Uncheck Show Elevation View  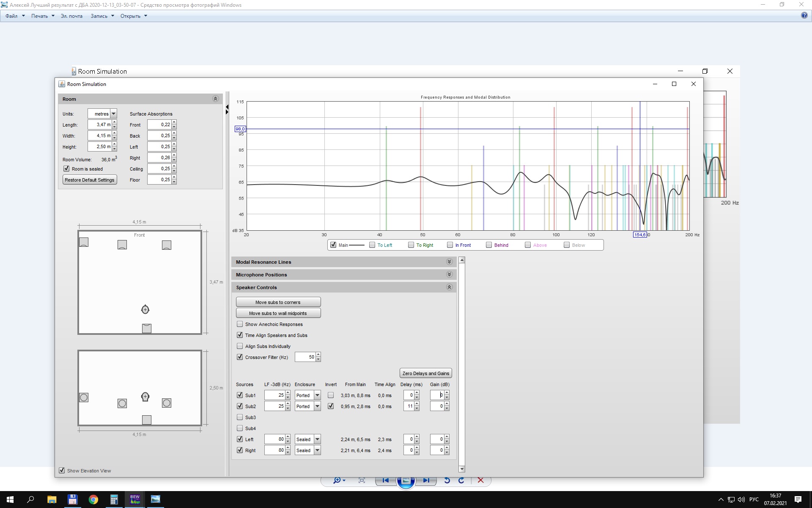coord(62,470)
